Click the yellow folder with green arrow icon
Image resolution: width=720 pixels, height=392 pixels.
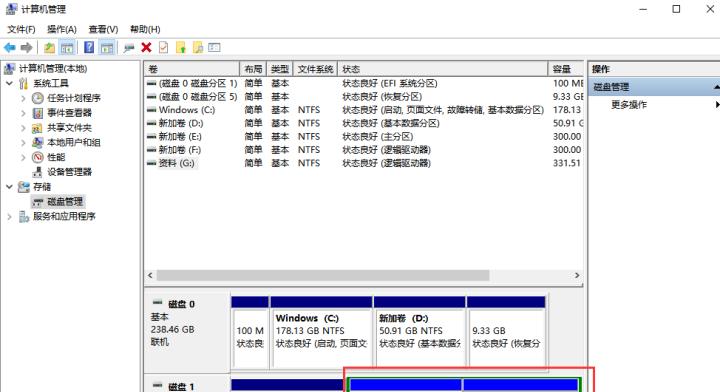coord(181,47)
